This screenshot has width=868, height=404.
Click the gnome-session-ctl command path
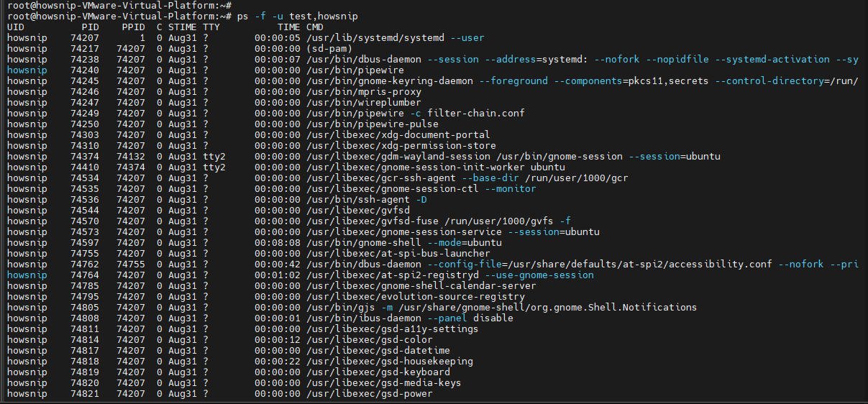[x=393, y=189]
